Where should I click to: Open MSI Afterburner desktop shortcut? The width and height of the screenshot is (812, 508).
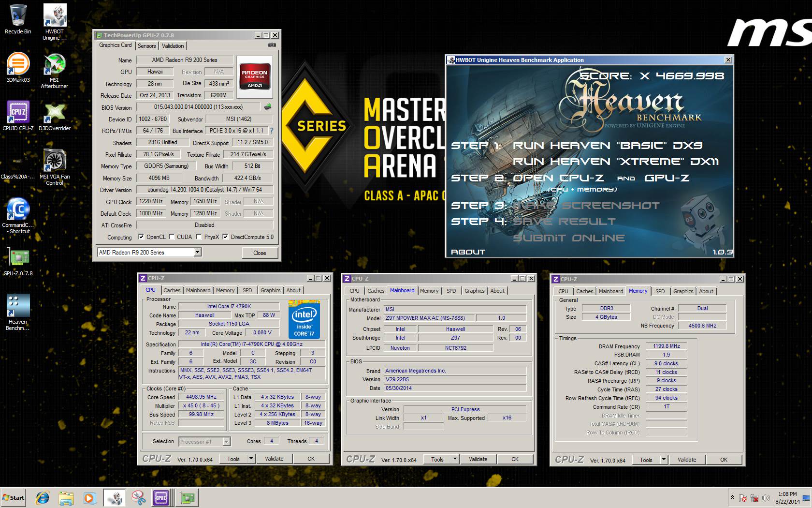pyautogui.click(x=55, y=71)
